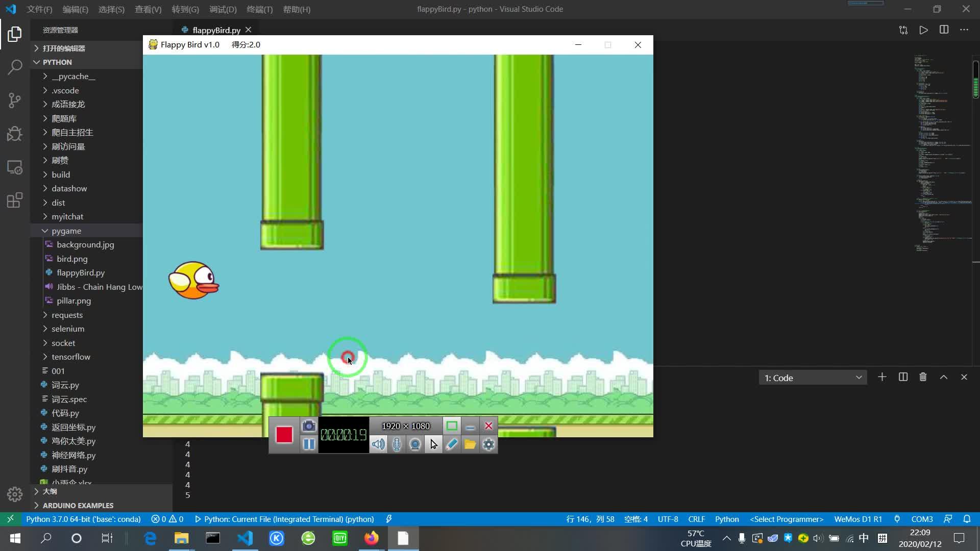Image resolution: width=980 pixels, height=551 pixels.
Task: Close the recorder toolbar with red X
Action: pos(488,425)
